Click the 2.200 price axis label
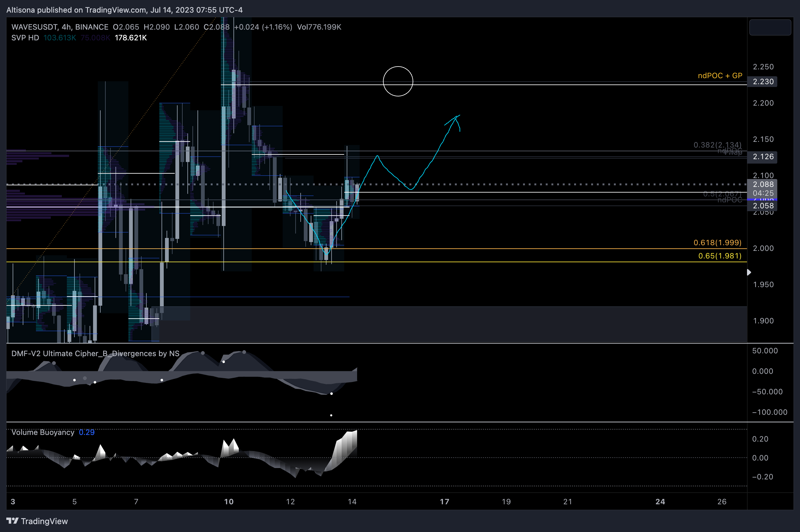Image resolution: width=800 pixels, height=532 pixels. click(x=763, y=103)
